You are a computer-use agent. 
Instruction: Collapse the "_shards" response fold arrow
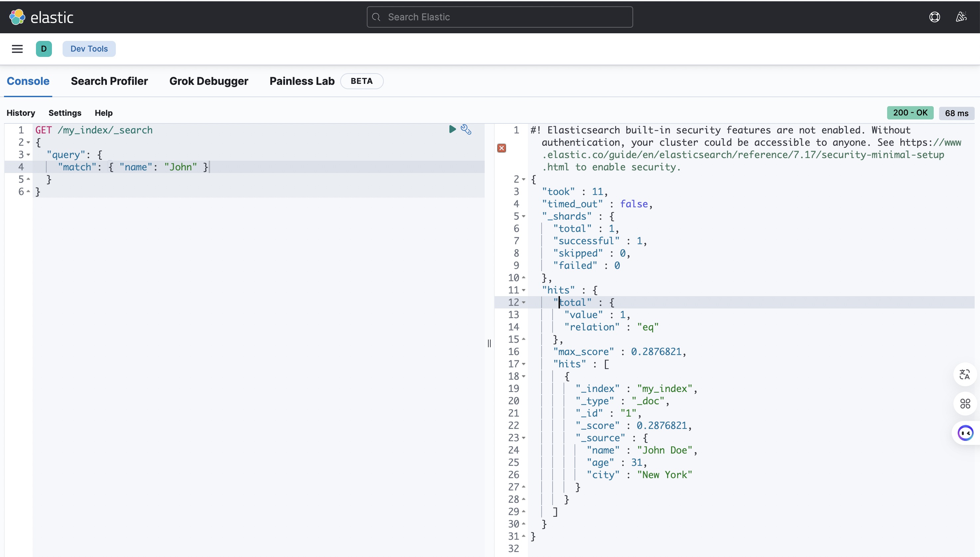524,217
